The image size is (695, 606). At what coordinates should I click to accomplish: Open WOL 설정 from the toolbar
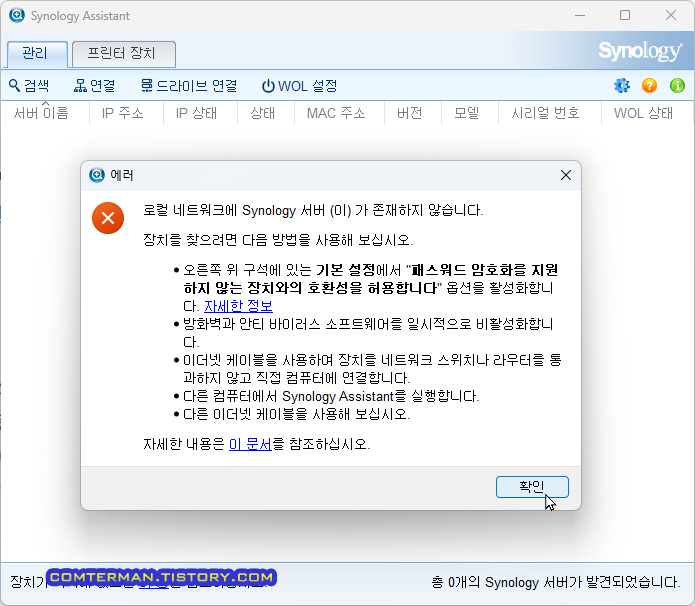pyautogui.click(x=300, y=86)
